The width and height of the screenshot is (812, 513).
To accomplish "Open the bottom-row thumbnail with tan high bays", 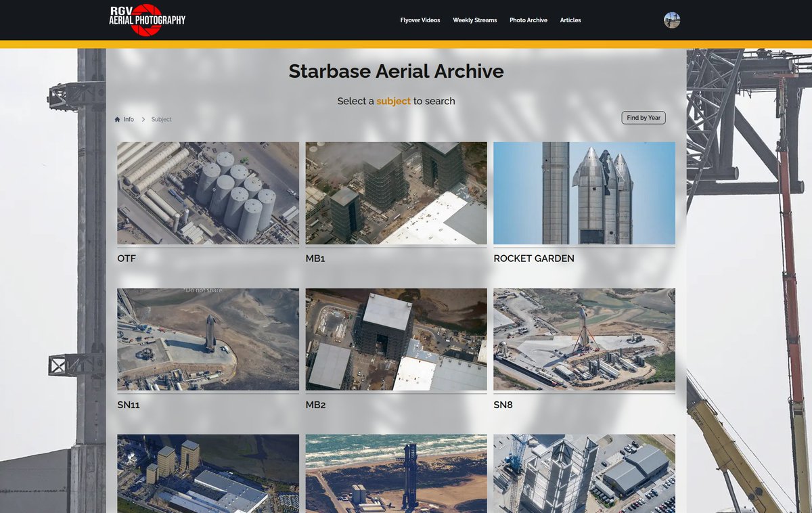I will tap(208, 474).
